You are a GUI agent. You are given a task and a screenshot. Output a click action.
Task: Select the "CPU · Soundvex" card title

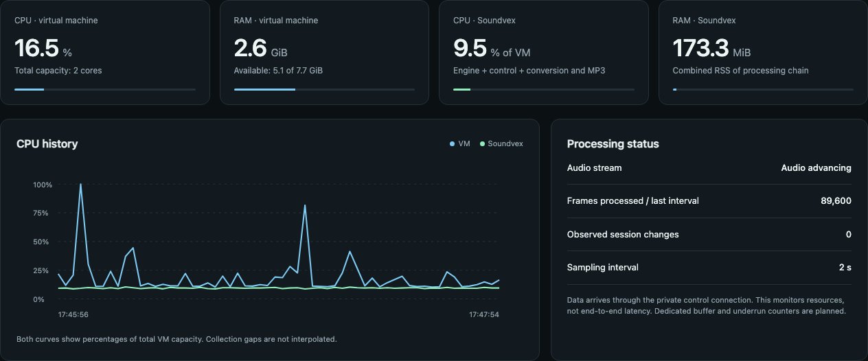click(x=484, y=21)
